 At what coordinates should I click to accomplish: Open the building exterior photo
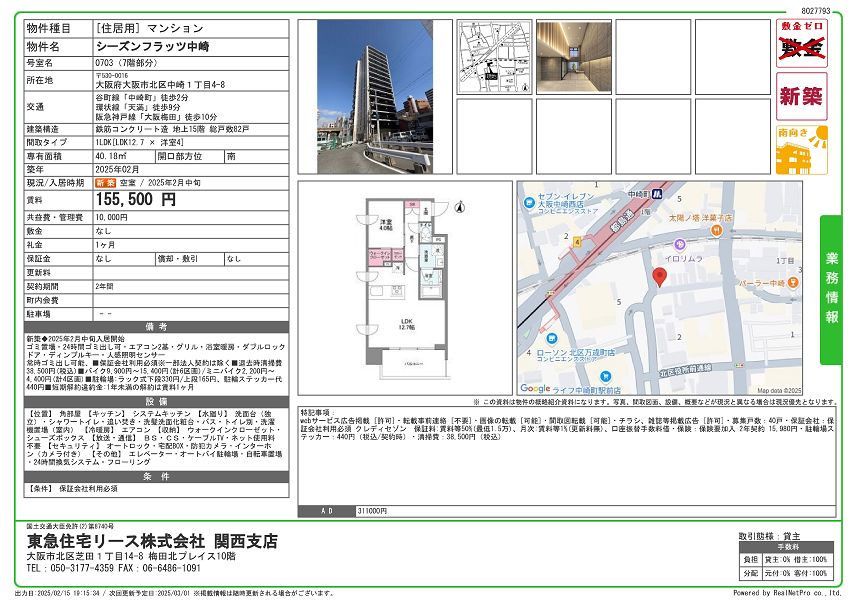(375, 97)
